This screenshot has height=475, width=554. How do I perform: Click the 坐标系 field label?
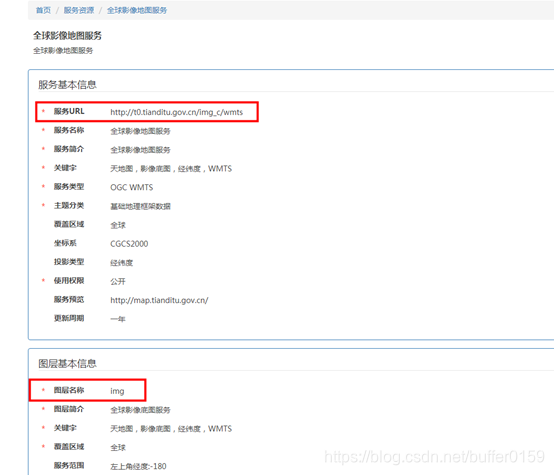click(65, 243)
